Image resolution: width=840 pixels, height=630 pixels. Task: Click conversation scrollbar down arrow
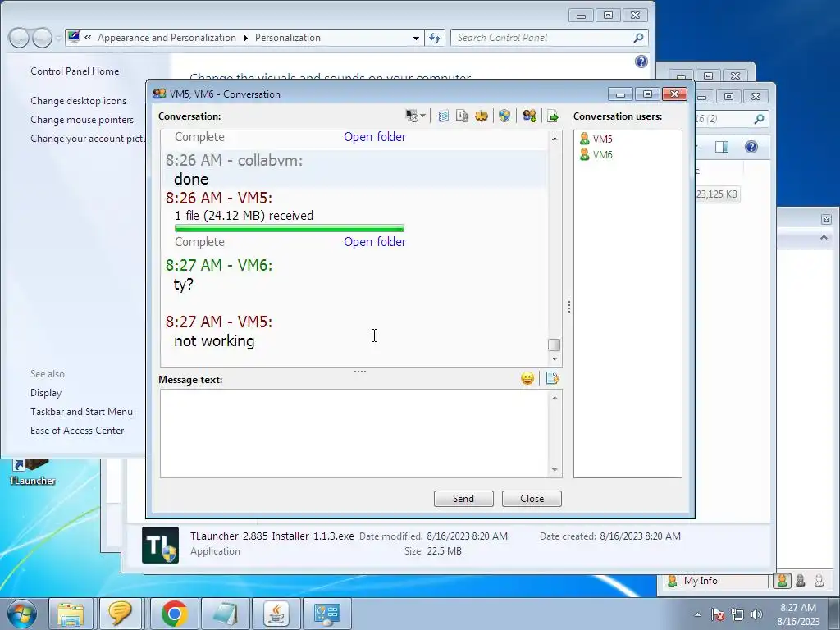pos(555,359)
